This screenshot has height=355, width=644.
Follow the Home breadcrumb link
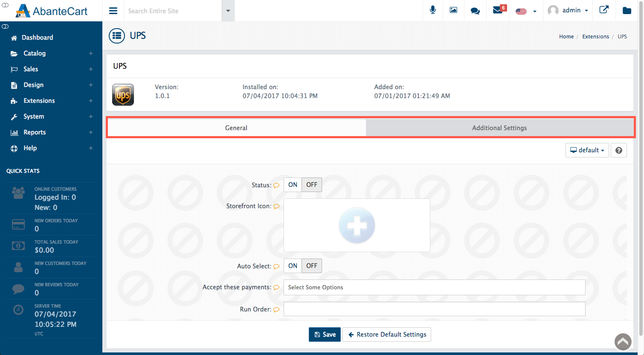pos(566,37)
